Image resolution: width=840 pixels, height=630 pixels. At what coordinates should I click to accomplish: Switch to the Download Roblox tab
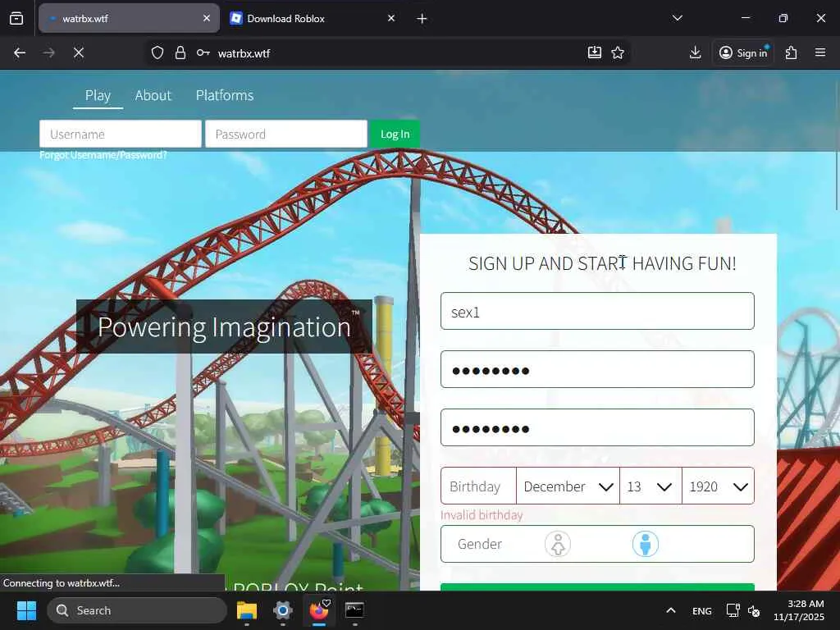[x=313, y=18]
